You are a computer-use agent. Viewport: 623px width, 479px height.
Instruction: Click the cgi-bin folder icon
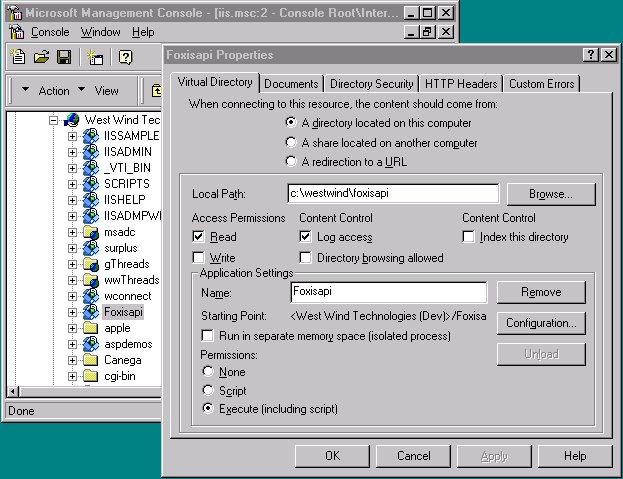pyautogui.click(x=91, y=376)
